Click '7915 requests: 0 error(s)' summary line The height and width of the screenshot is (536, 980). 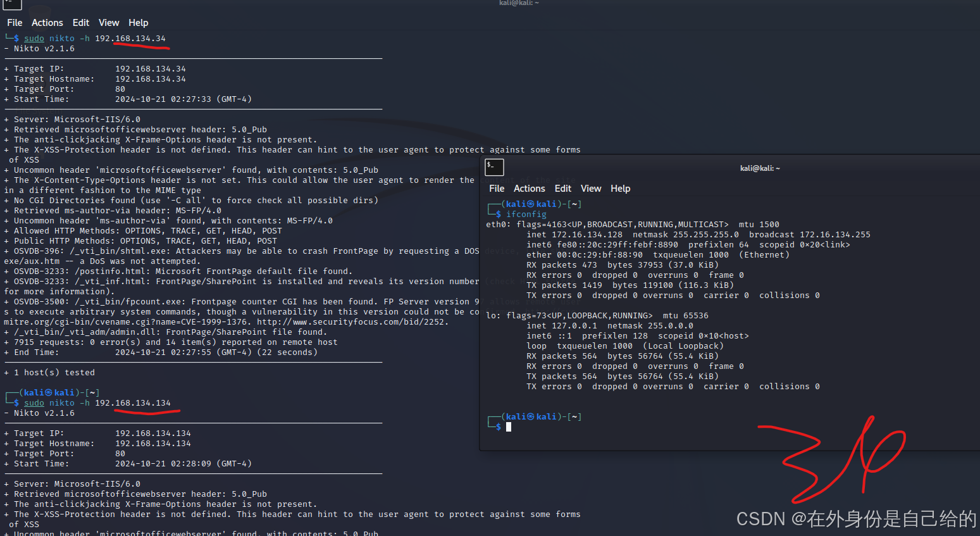point(171,342)
